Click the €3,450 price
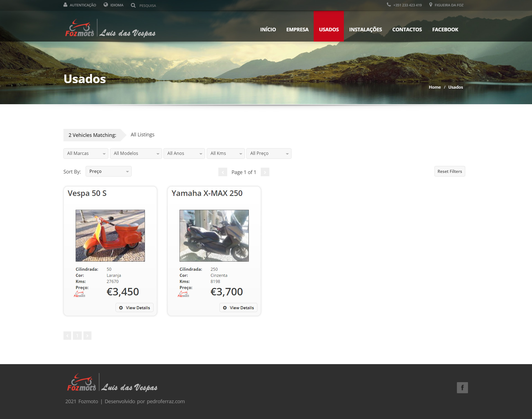 [123, 292]
